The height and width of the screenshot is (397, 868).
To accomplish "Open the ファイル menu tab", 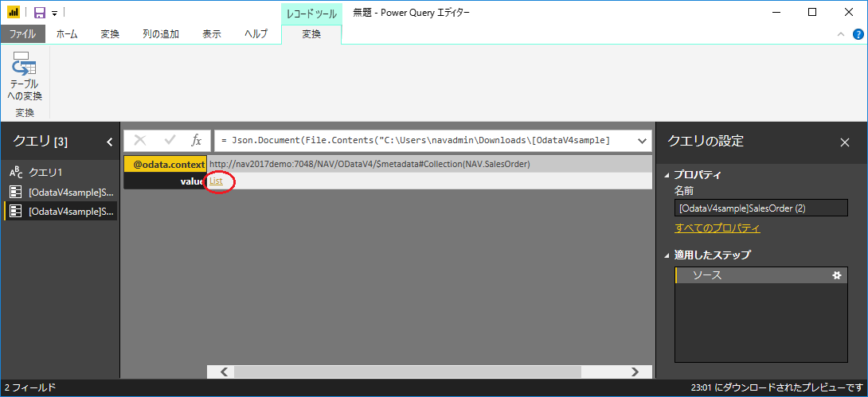I will (x=22, y=34).
